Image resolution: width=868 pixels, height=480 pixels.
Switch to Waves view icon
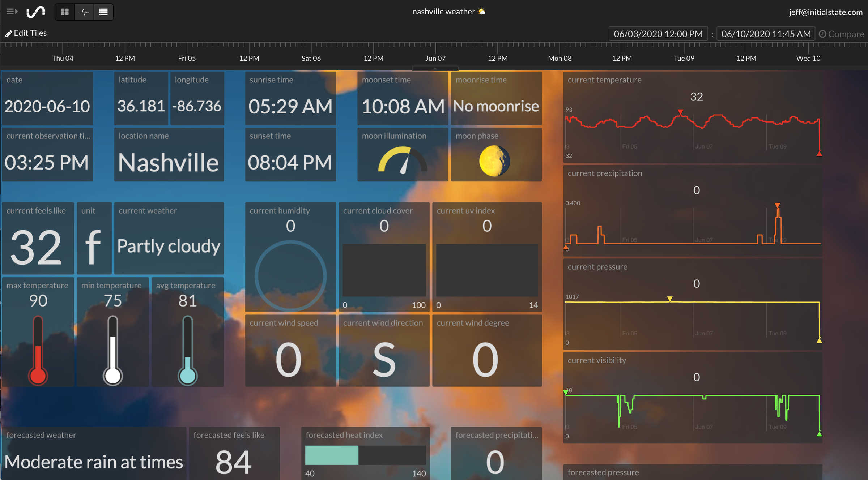click(84, 12)
